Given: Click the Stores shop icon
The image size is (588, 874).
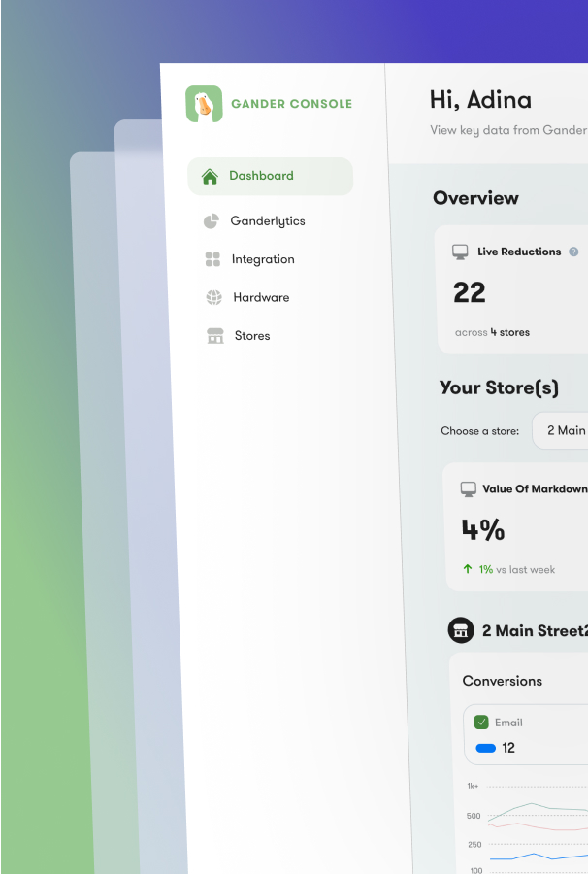Looking at the screenshot, I should point(215,336).
